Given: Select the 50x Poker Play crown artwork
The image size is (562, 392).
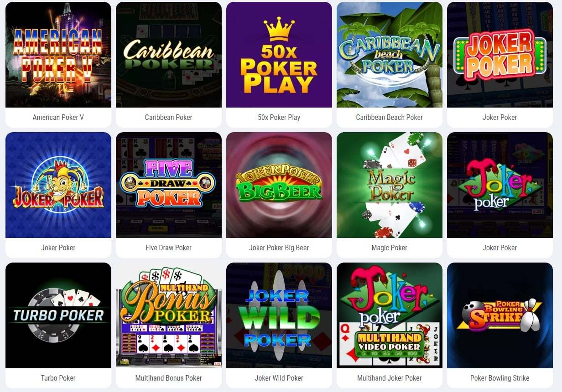Looking at the screenshot, I should 279,55.
